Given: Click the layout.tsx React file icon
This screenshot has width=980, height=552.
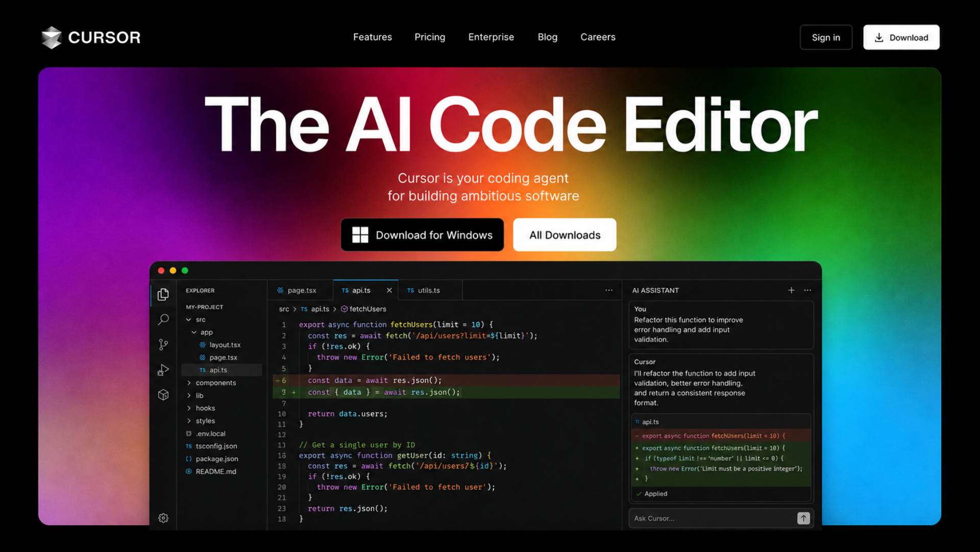Looking at the screenshot, I should (203, 345).
